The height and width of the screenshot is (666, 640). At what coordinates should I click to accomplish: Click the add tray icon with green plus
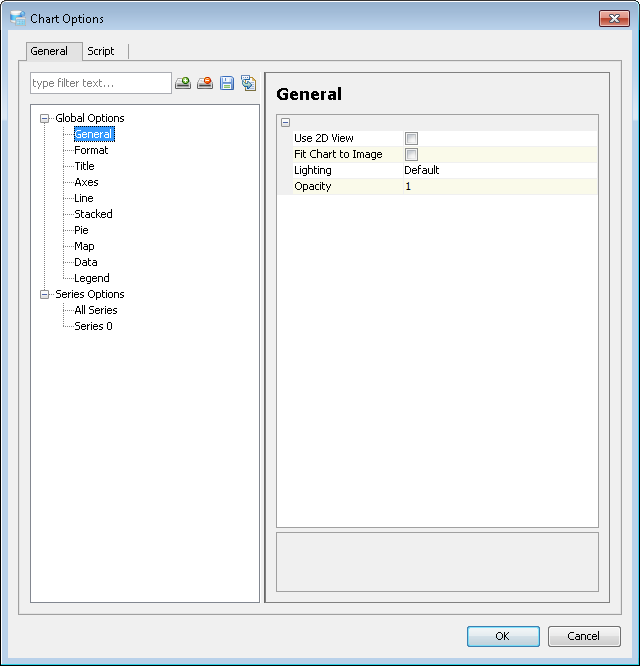[183, 82]
